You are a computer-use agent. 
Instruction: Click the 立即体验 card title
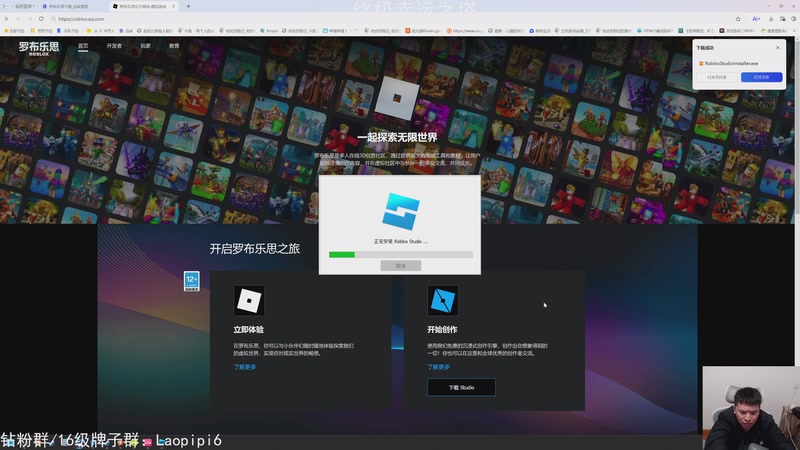(248, 330)
